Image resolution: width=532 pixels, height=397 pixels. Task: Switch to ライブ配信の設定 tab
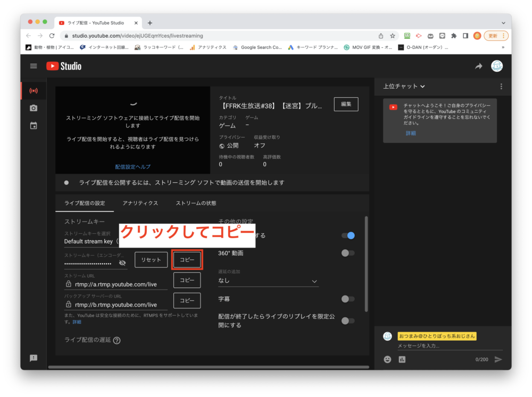click(85, 203)
